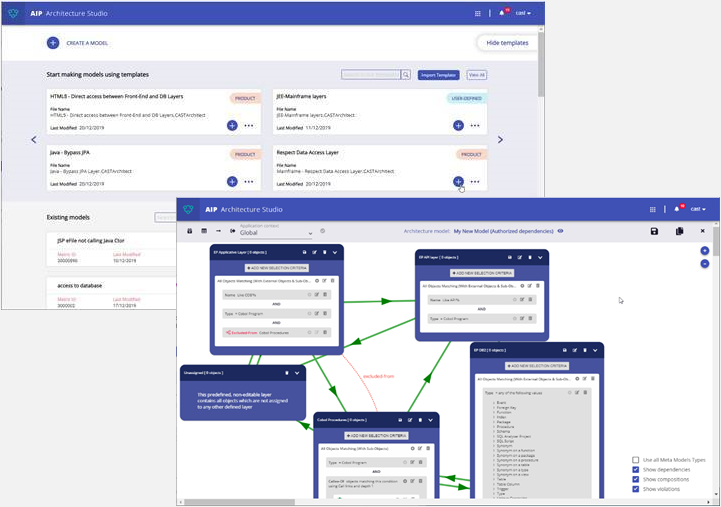Click the Import Template button
Viewport: 721px width, 507px height.
coord(438,75)
